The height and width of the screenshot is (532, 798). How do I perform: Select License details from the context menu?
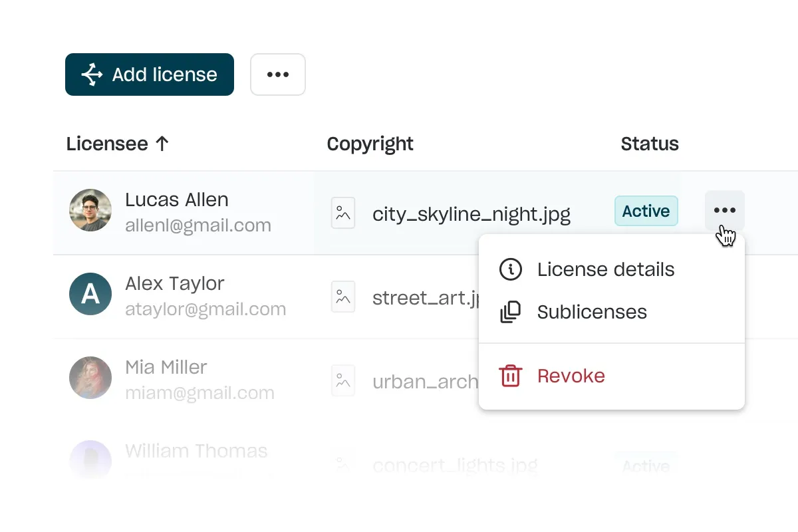coord(605,269)
